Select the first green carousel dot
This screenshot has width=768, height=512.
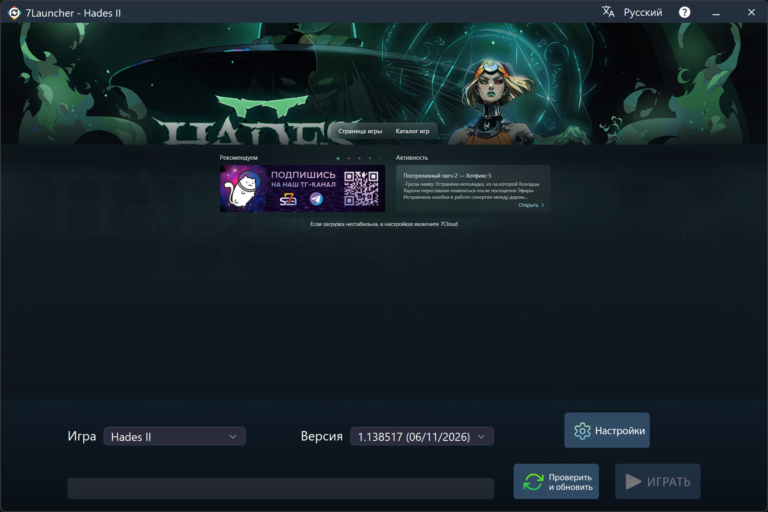(x=338, y=158)
